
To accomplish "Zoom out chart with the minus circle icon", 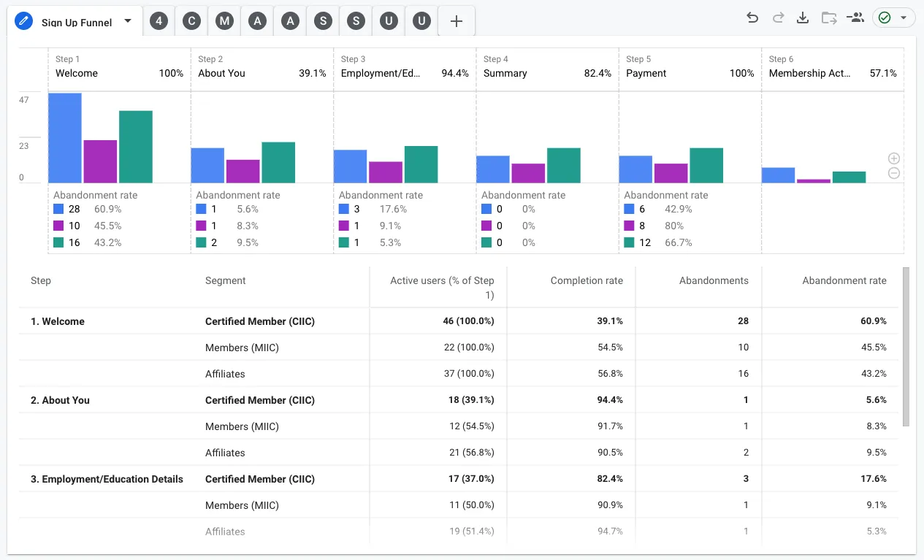I will pos(894,173).
